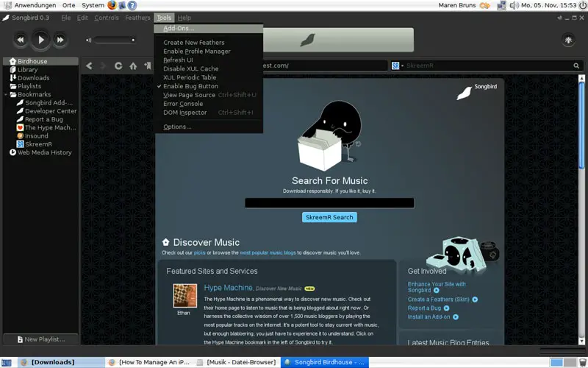
Task: Select Enable Profile Manager menu item
Action: tap(208, 51)
